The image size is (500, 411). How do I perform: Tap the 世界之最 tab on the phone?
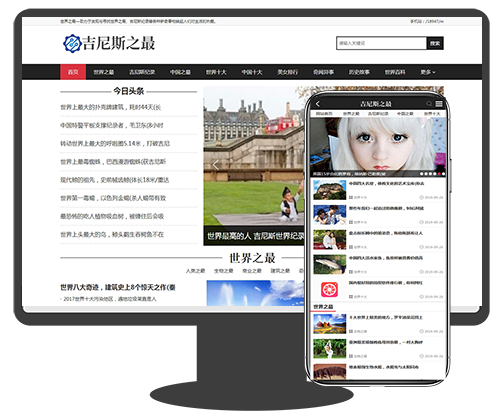click(351, 114)
